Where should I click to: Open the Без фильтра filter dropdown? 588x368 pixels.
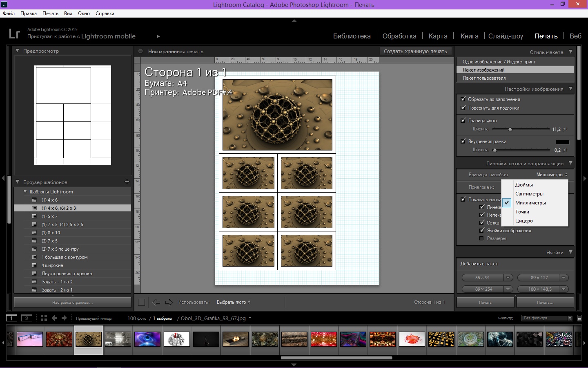point(548,318)
